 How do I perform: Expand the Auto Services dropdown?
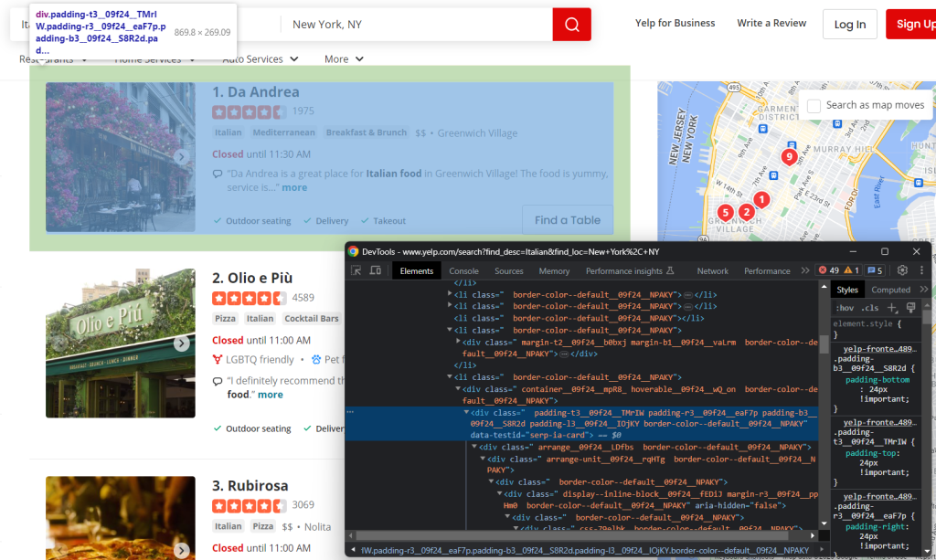261,59
